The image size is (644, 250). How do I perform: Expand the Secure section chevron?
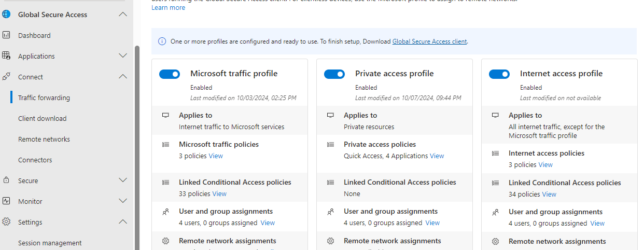[x=123, y=180]
